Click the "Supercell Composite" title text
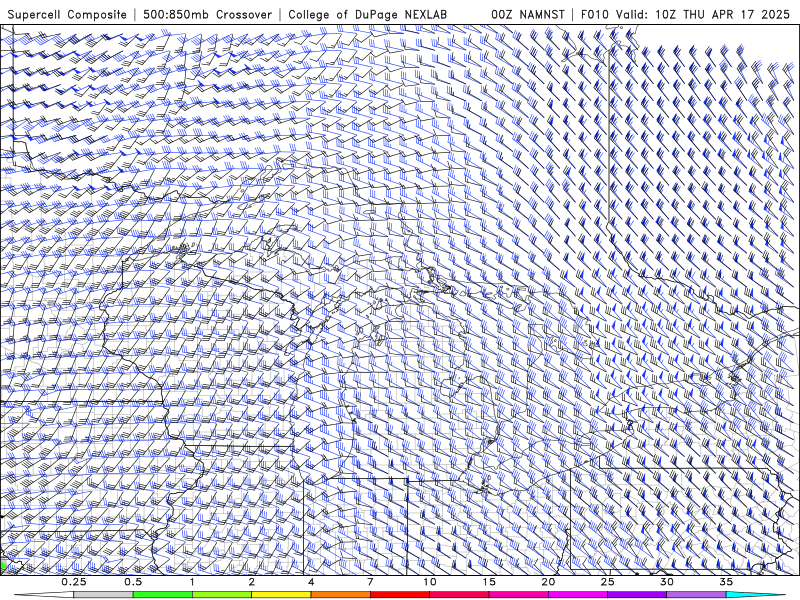 pyautogui.click(x=67, y=14)
